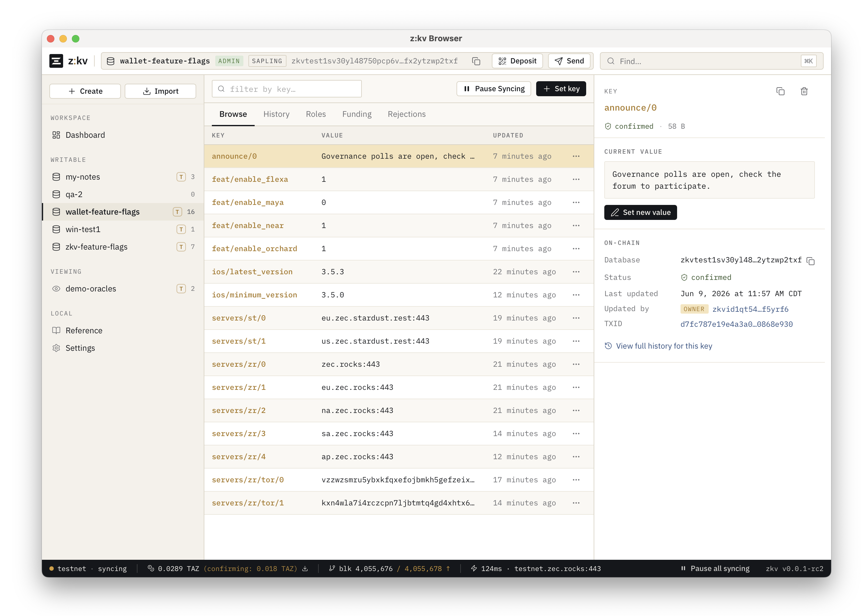Focus the filter by key field
868x616 pixels.
(287, 89)
